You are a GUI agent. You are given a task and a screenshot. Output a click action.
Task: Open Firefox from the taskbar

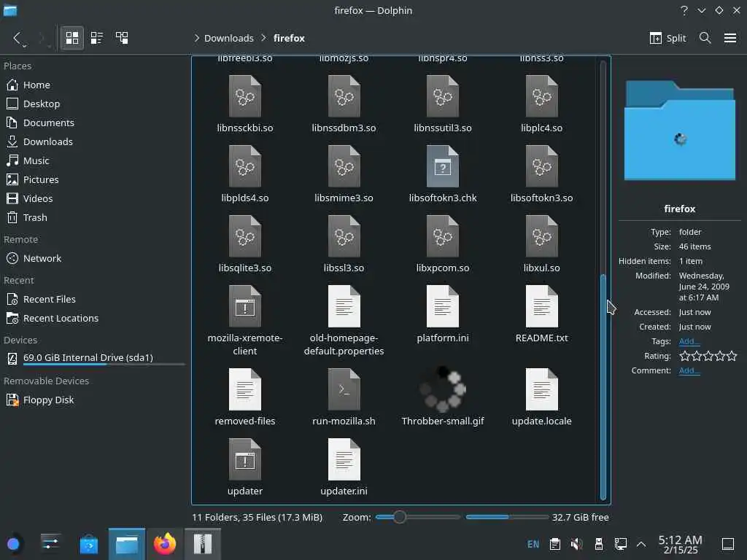tap(165, 544)
